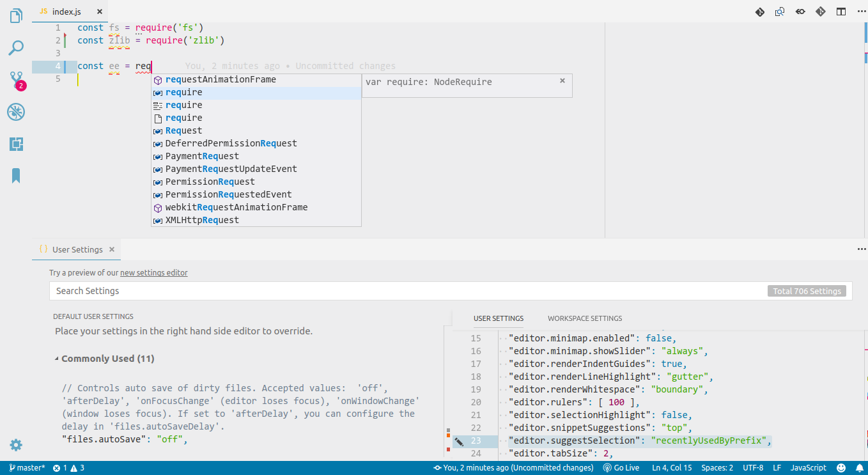This screenshot has height=475, width=868.
Task: Click the Manage gear icon
Action: click(x=15, y=445)
